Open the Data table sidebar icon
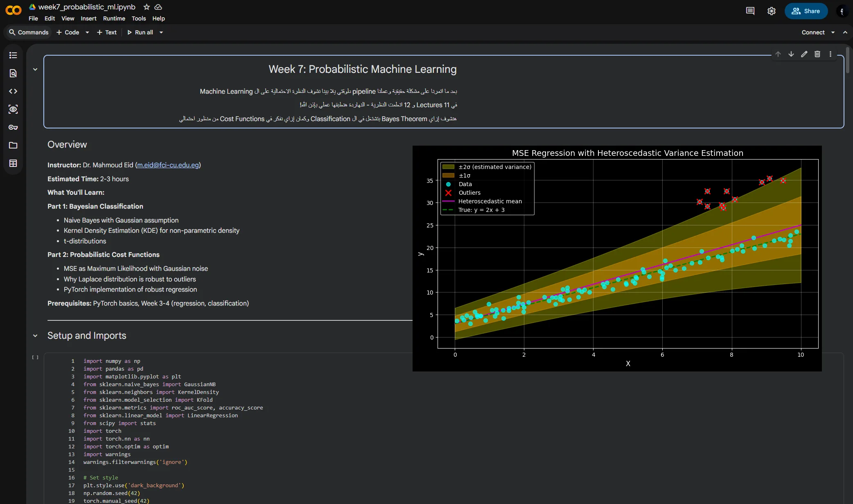Viewport: 853px width, 504px height. (13, 163)
